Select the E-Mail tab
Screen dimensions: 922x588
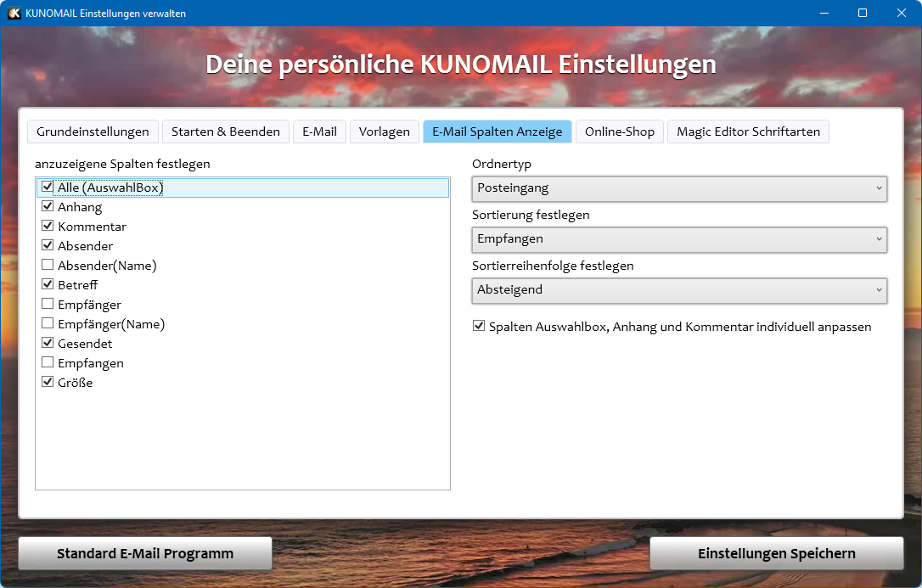pyautogui.click(x=320, y=132)
